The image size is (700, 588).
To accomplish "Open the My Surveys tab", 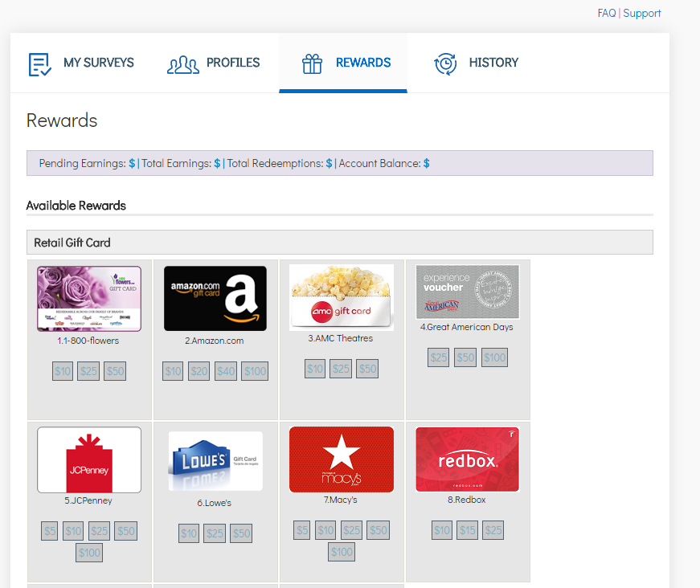I will point(98,63).
